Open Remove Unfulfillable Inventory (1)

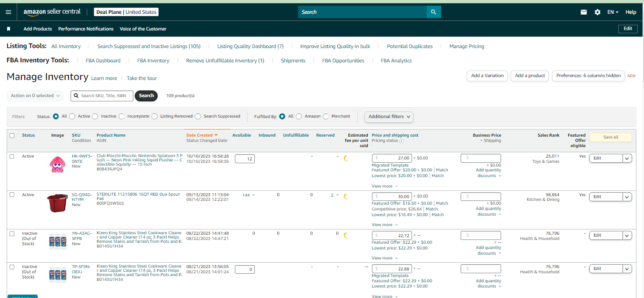point(225,61)
